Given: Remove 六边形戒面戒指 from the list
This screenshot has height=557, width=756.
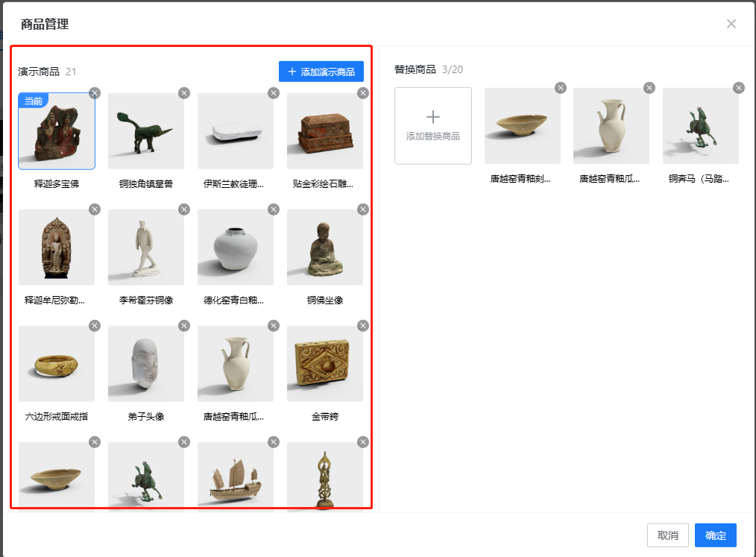Looking at the screenshot, I should tap(95, 326).
